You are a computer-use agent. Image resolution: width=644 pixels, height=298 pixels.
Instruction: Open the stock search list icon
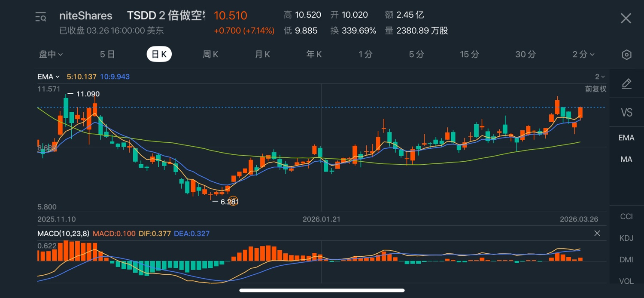(41, 17)
